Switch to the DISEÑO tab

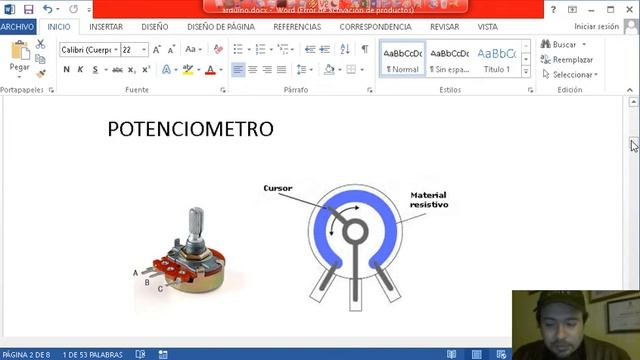(x=155, y=27)
